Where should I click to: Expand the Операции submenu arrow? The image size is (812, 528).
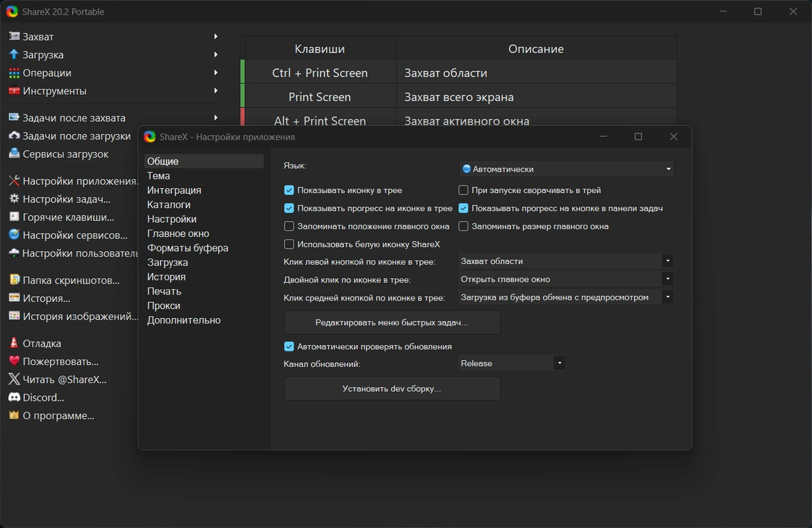216,73
